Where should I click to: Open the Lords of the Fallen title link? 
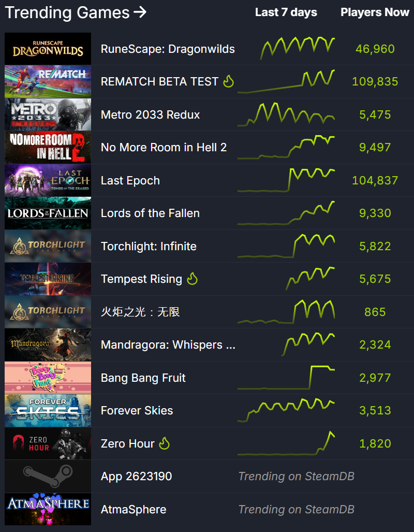[150, 213]
